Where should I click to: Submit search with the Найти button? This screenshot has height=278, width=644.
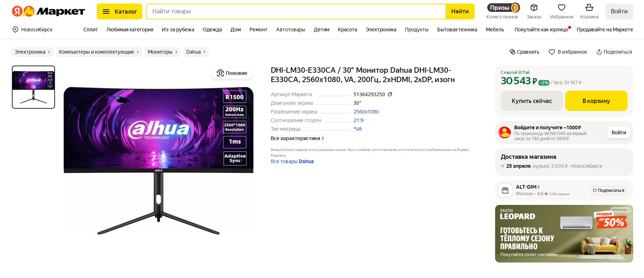coord(460,12)
